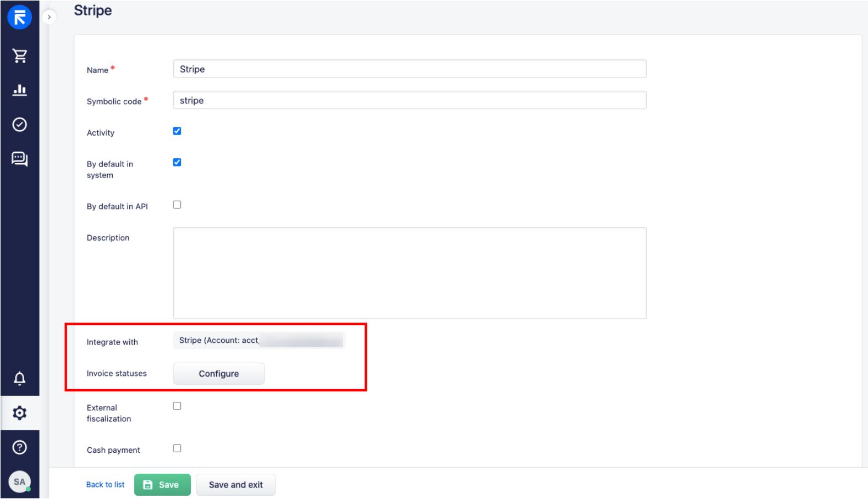Click the Stripe page heading
Image resolution: width=868 pixels, height=499 pixels.
click(93, 10)
